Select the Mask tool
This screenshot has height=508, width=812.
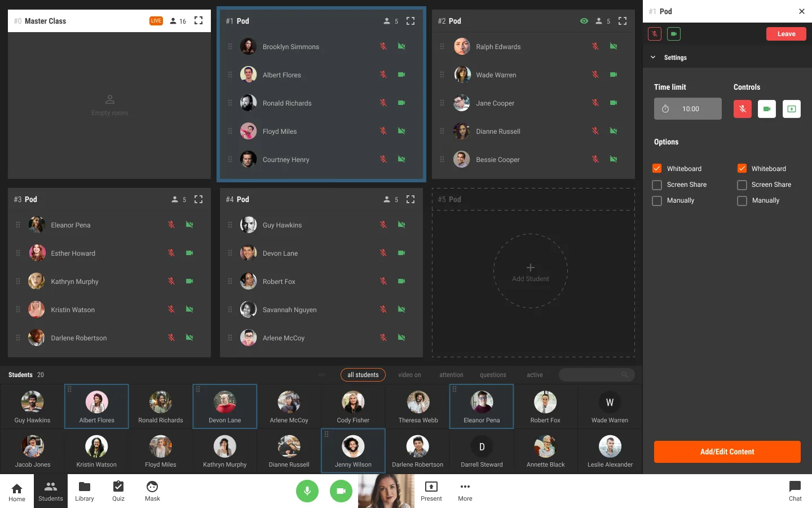152,491
